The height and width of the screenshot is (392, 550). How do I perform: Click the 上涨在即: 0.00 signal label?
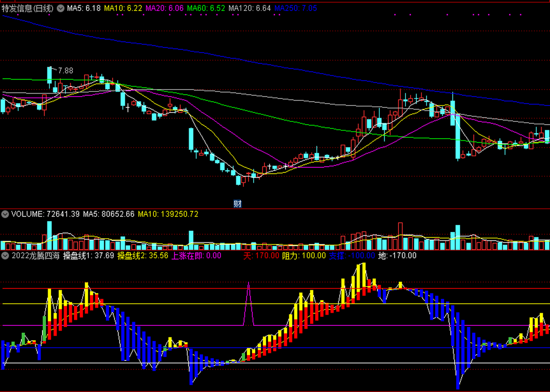pyautogui.click(x=196, y=256)
